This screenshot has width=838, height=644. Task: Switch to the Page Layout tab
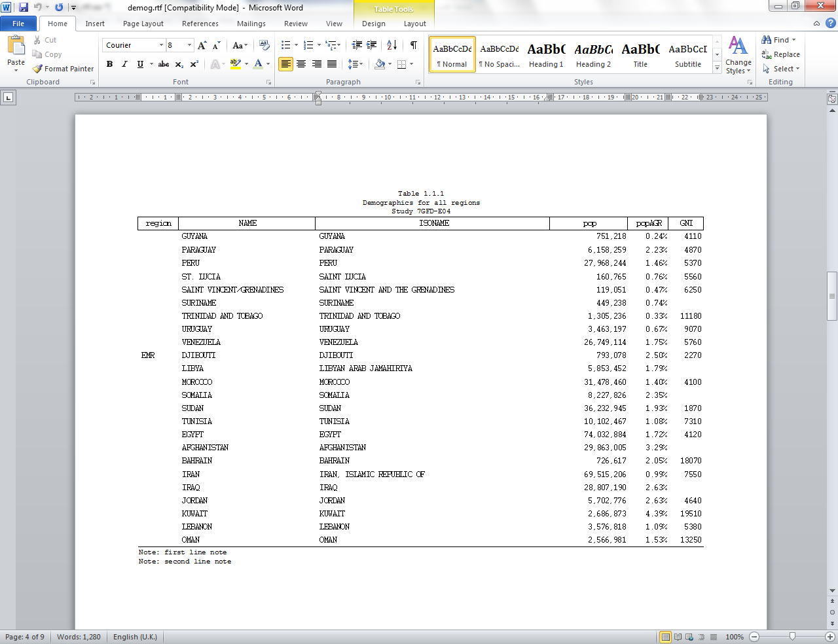point(143,23)
